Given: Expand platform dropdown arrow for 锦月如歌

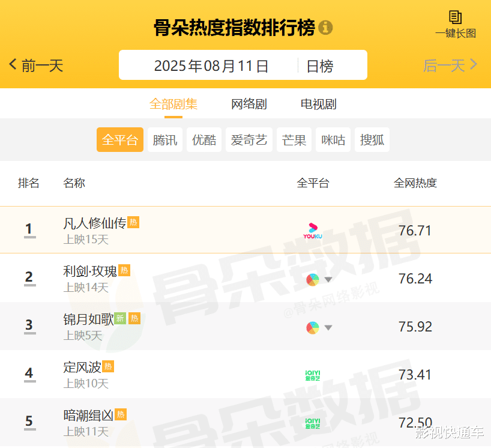Looking at the screenshot, I should [328, 328].
